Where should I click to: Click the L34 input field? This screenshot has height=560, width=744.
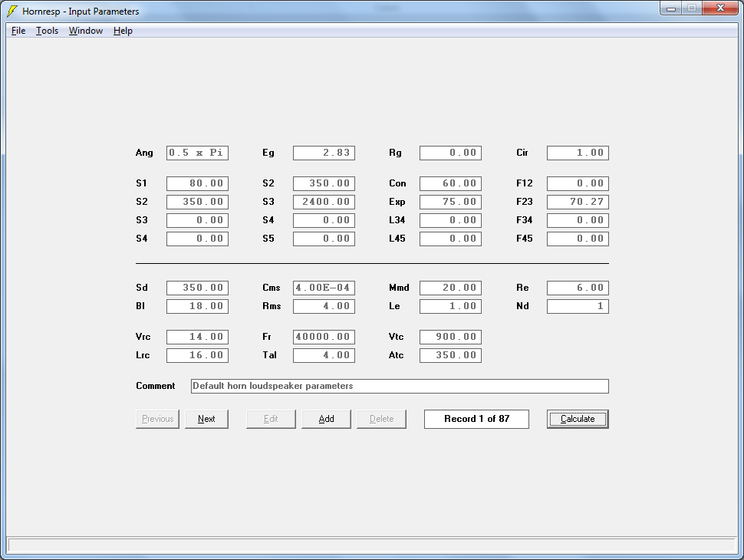coord(451,220)
